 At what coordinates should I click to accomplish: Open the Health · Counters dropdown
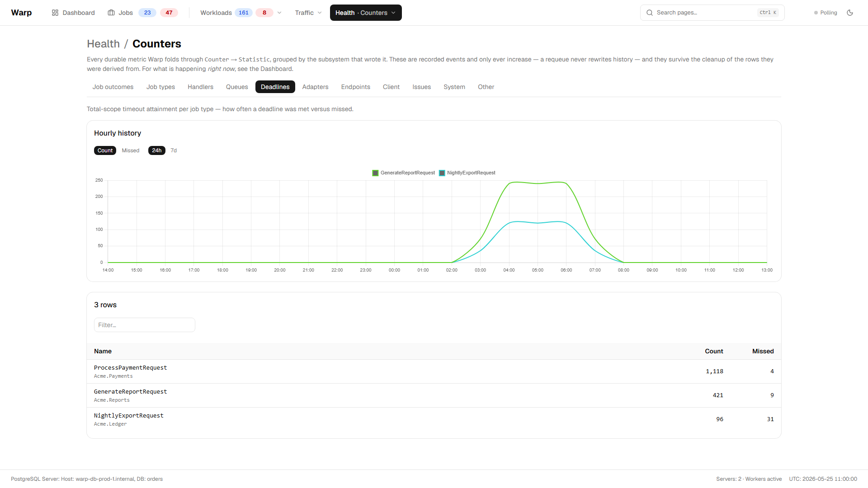pyautogui.click(x=366, y=13)
